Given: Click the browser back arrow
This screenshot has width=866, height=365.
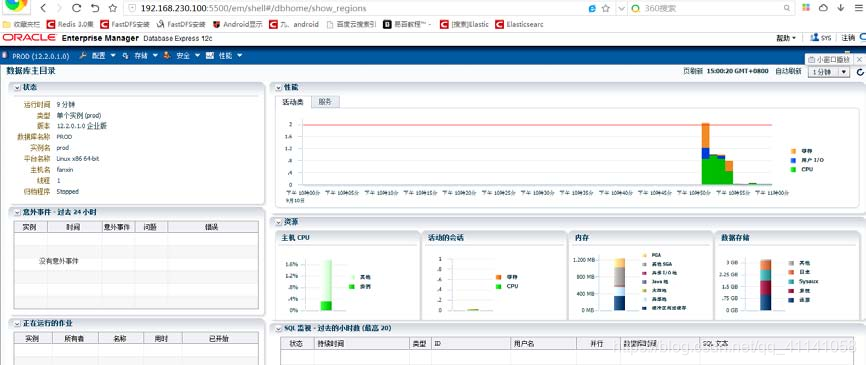Looking at the screenshot, I should [44, 8].
